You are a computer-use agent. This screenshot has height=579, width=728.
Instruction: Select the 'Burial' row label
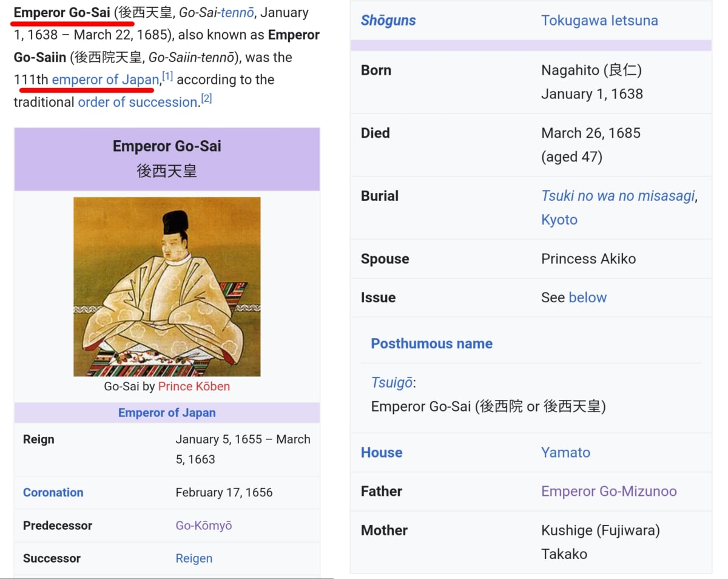coord(380,196)
